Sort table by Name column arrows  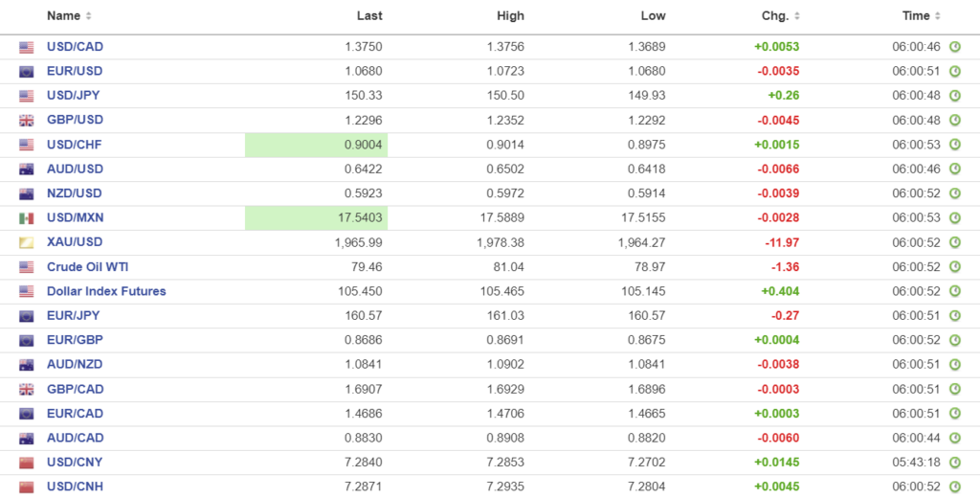click(89, 16)
